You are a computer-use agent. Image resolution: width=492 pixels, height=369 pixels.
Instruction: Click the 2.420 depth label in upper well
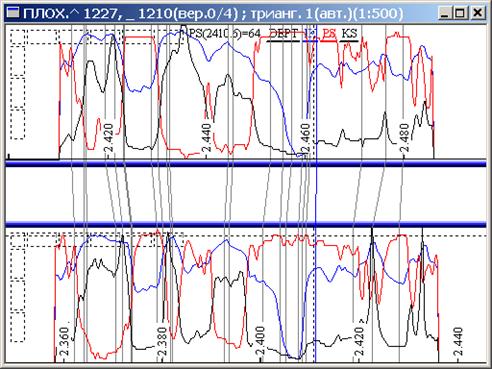(x=109, y=138)
